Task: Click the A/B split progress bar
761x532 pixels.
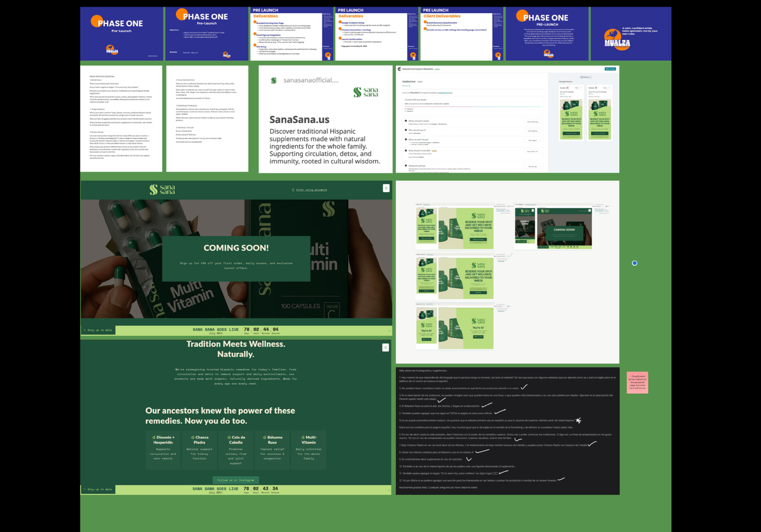Action: pos(473,106)
